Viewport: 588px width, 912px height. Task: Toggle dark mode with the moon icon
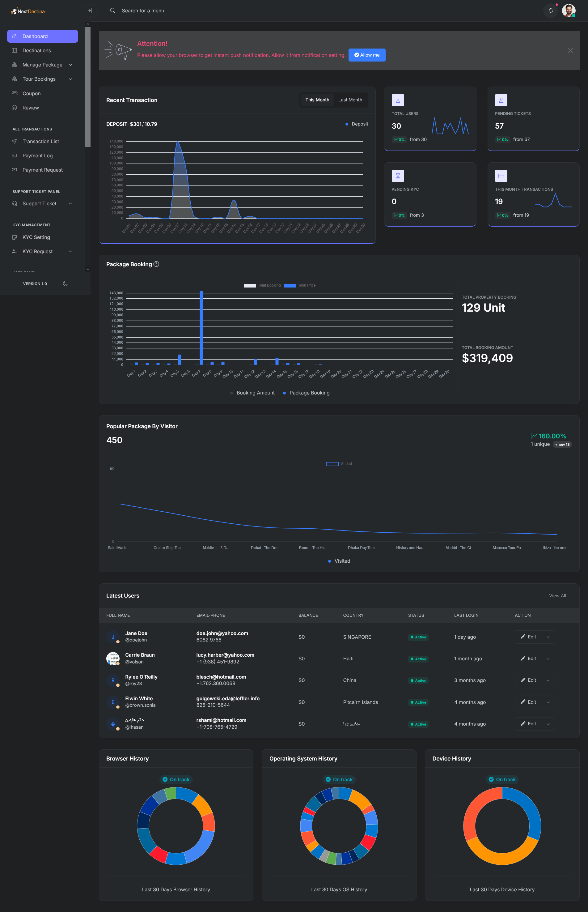[65, 284]
